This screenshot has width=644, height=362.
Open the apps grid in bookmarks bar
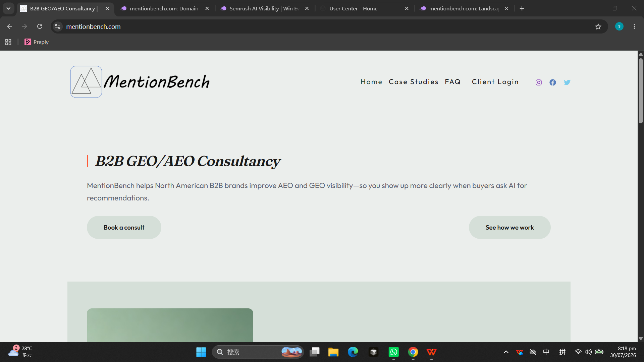[8, 42]
